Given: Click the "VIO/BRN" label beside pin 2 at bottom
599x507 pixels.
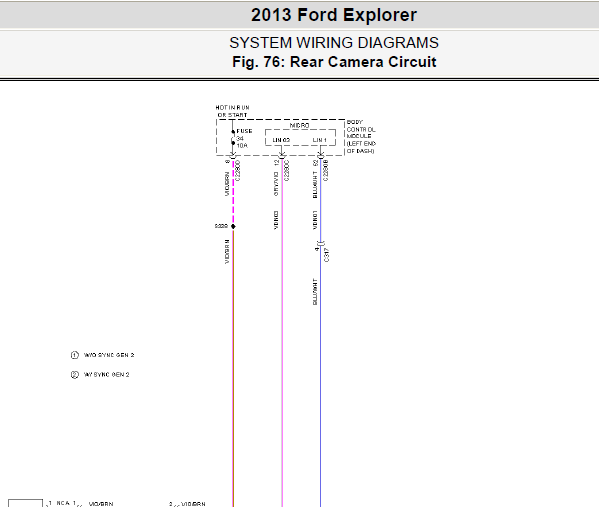Looking at the screenshot, I should coord(193,504).
